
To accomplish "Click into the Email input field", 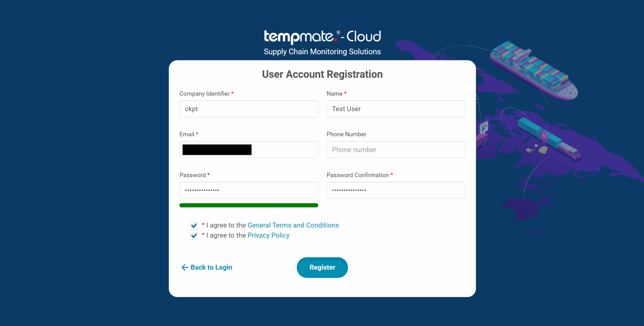I will click(249, 150).
